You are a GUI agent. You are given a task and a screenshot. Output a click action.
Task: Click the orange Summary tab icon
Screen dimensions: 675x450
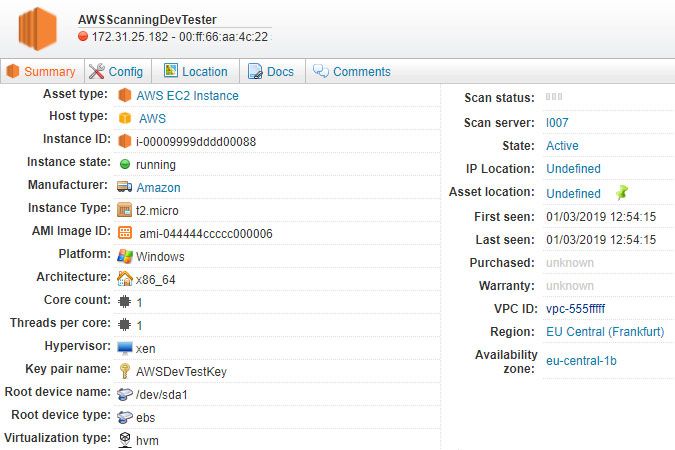13,71
